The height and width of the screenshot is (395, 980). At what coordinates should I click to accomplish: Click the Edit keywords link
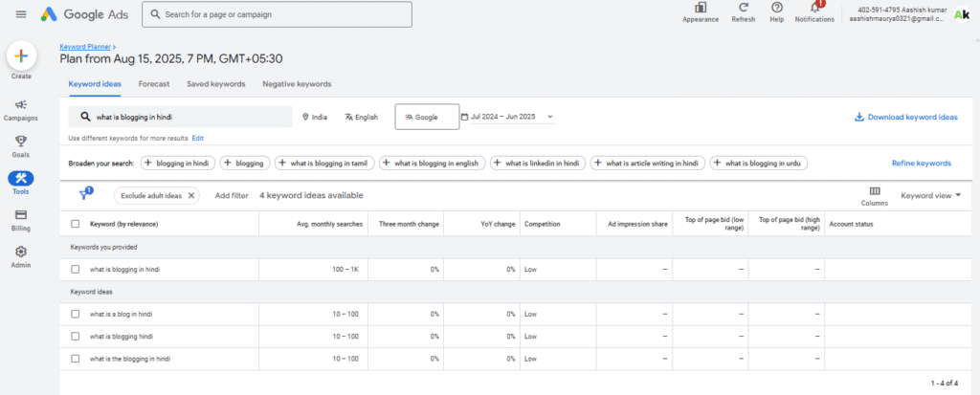click(x=197, y=138)
